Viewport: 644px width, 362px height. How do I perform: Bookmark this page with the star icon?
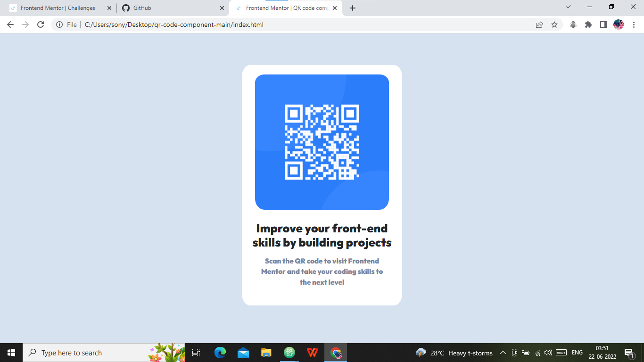[x=554, y=25]
